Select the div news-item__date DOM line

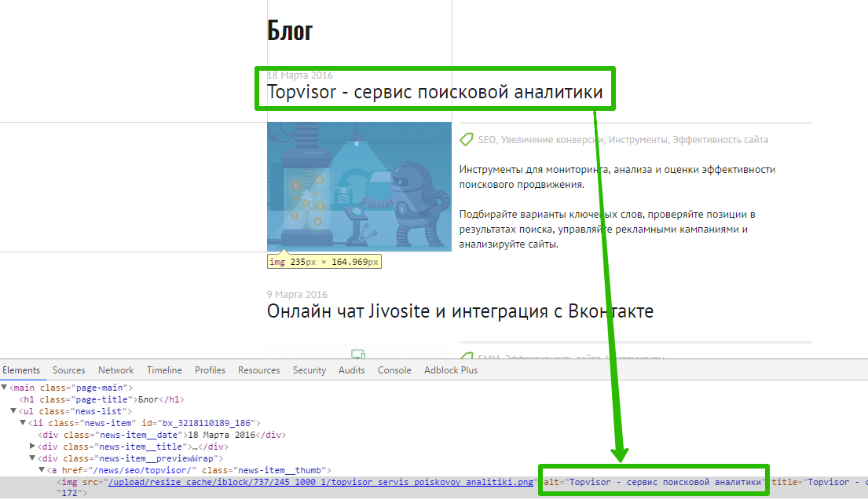coord(162,435)
